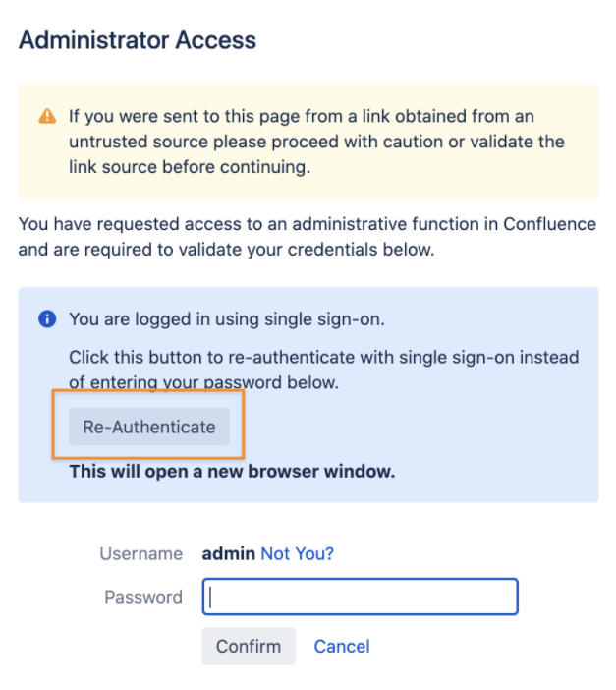The width and height of the screenshot is (616, 690).
Task: Click the untrusted source warning message
Action: (316, 142)
